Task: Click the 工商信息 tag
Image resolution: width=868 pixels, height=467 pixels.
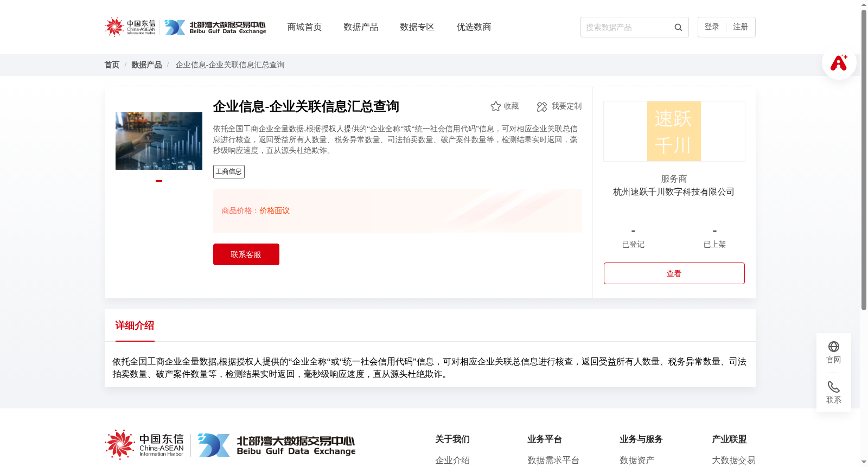Action: pos(229,171)
